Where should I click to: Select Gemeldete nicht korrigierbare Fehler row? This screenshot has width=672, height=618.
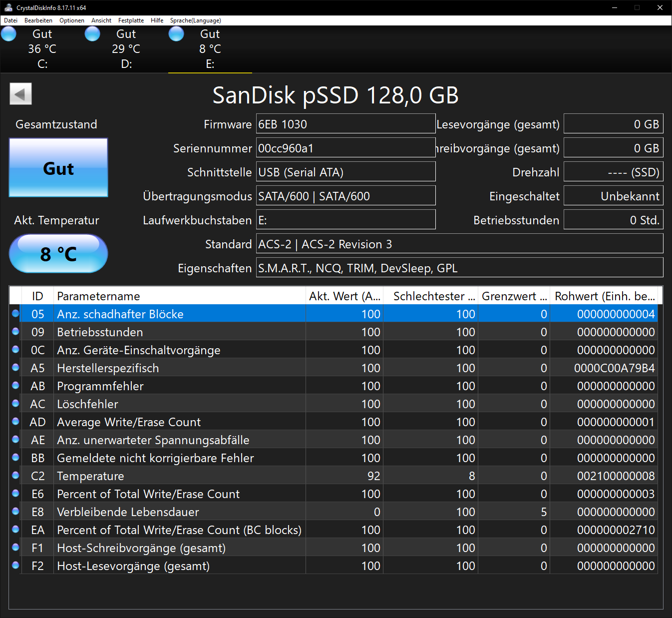(x=334, y=458)
